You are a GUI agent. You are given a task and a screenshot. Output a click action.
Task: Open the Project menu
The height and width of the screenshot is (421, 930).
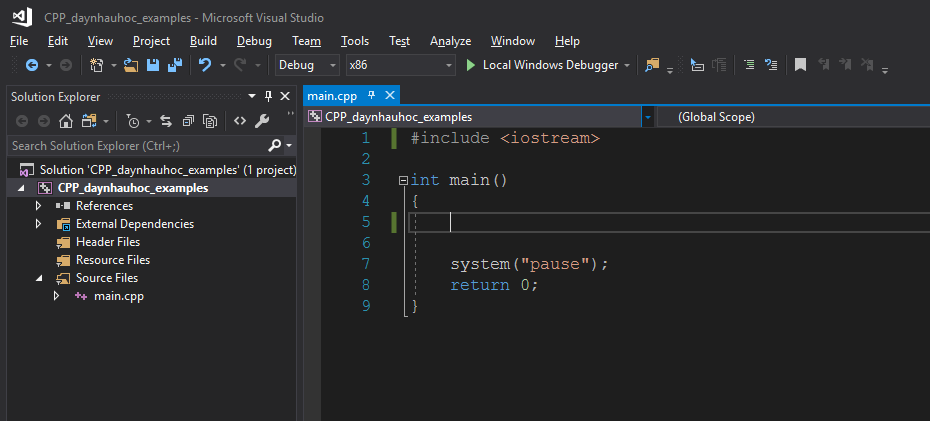coord(151,41)
